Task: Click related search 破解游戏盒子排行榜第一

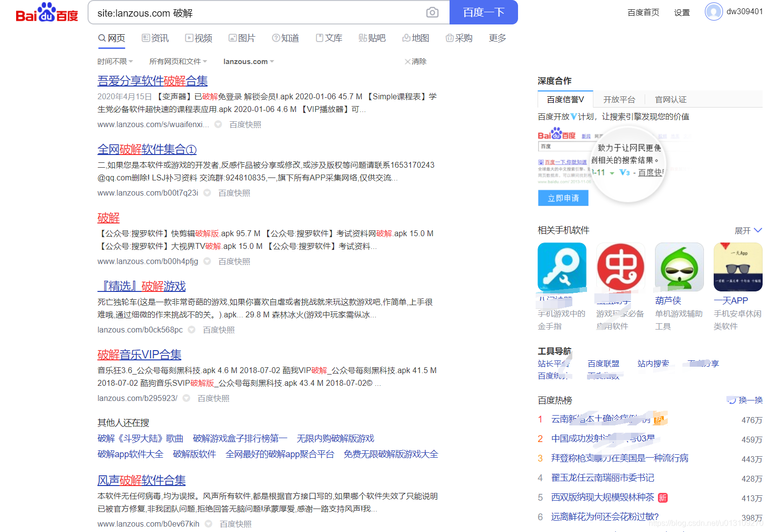Action: (240, 439)
